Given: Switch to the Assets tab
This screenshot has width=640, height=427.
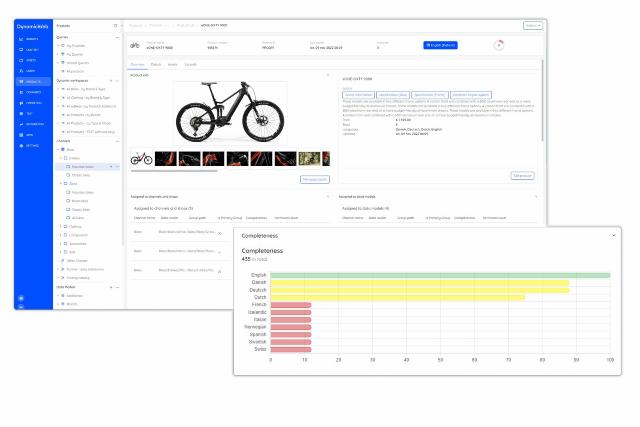Looking at the screenshot, I should point(173,64).
